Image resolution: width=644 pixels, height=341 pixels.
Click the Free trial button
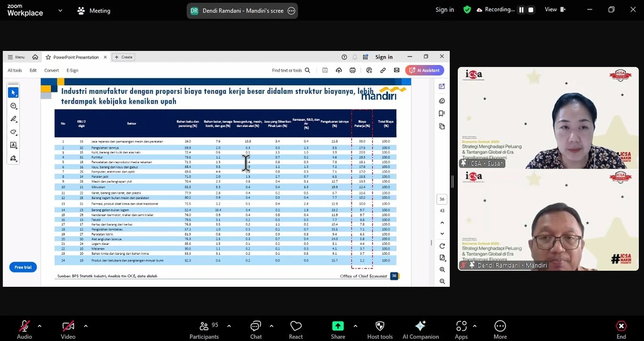tap(23, 267)
